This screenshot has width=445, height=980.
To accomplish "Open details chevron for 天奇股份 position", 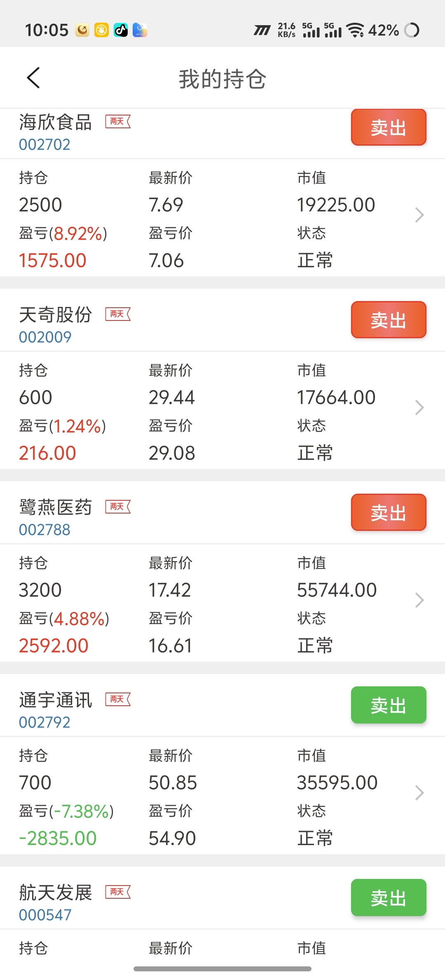I will (x=419, y=408).
